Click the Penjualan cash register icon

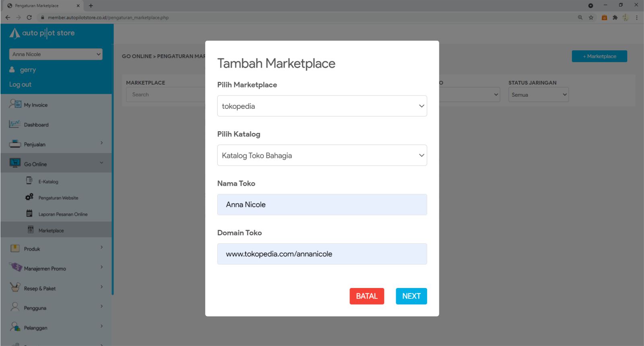coord(15,144)
